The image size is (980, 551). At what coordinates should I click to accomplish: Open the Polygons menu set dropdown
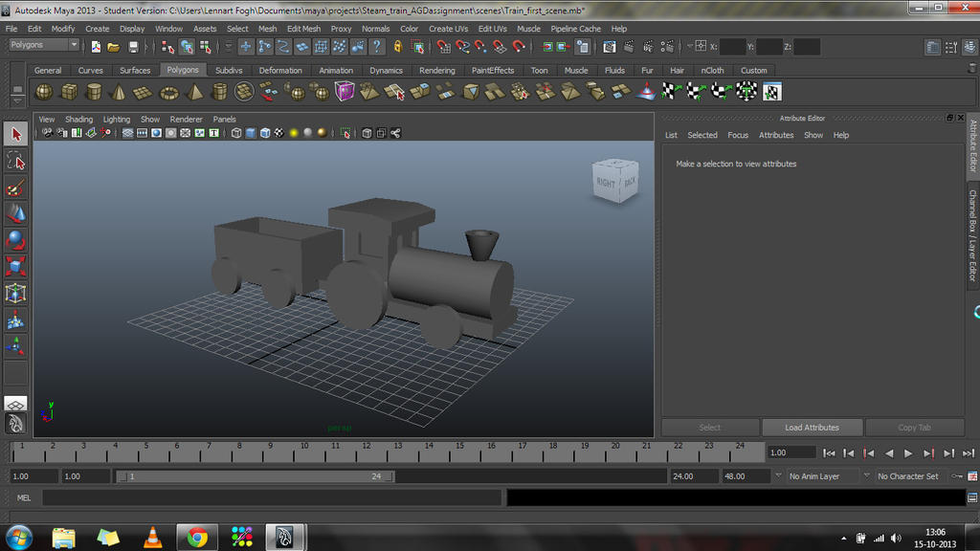[44, 45]
